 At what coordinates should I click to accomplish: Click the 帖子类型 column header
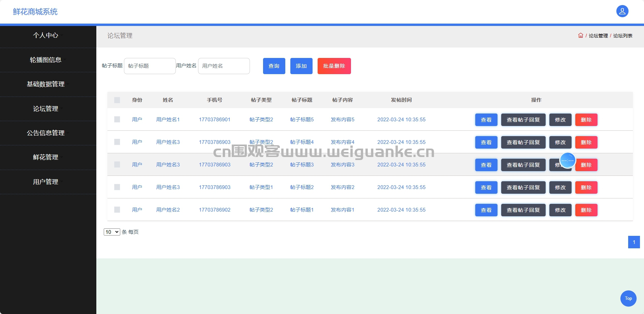[261, 100]
